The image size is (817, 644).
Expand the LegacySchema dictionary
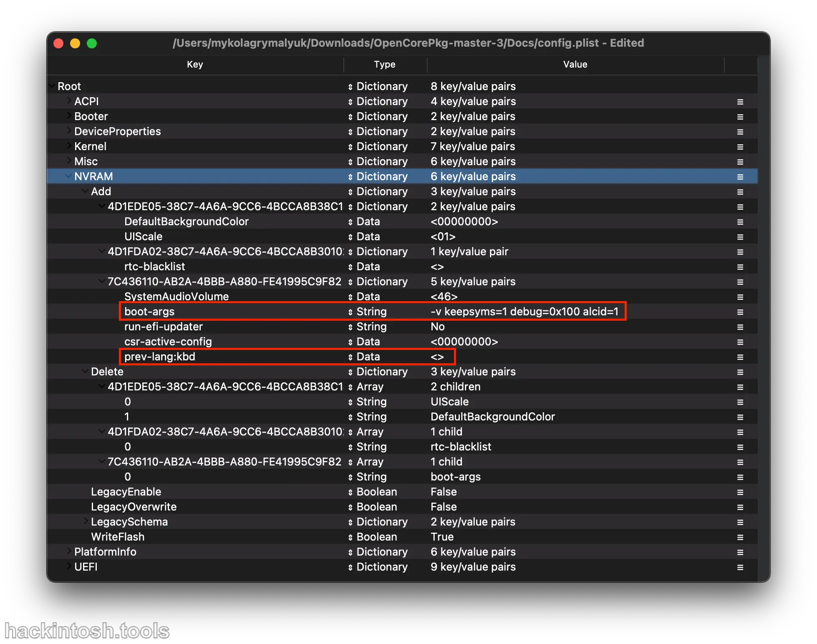[86, 521]
